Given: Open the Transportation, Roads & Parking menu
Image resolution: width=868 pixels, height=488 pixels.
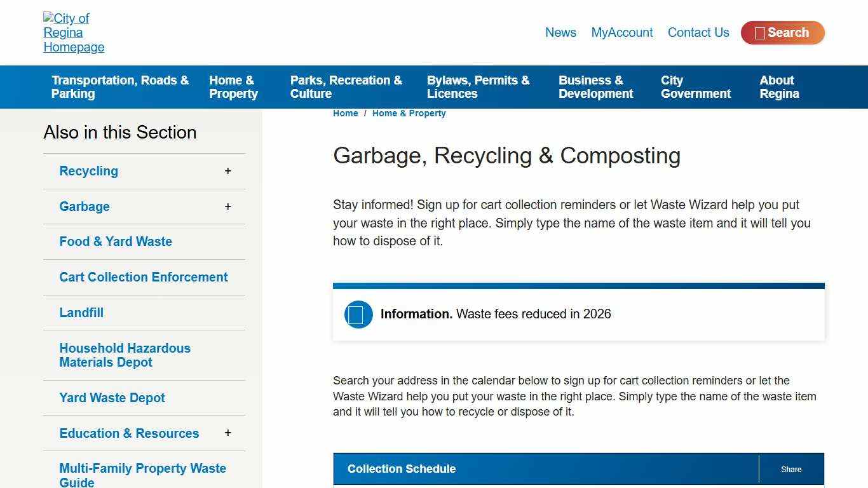Looking at the screenshot, I should click(x=120, y=87).
